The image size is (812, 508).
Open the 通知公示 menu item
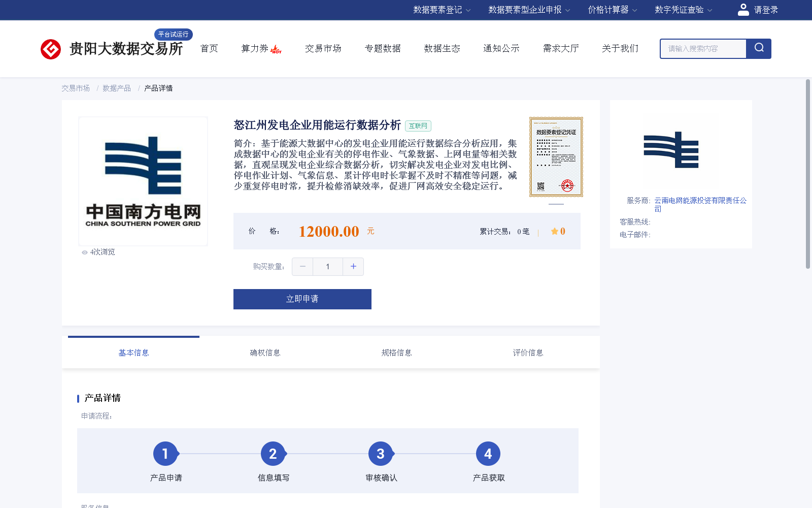point(501,48)
